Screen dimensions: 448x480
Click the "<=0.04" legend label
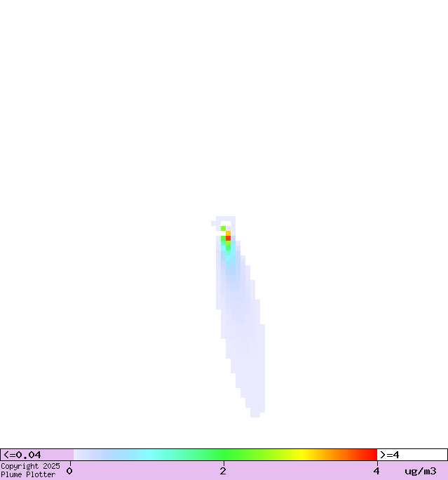[22, 455]
